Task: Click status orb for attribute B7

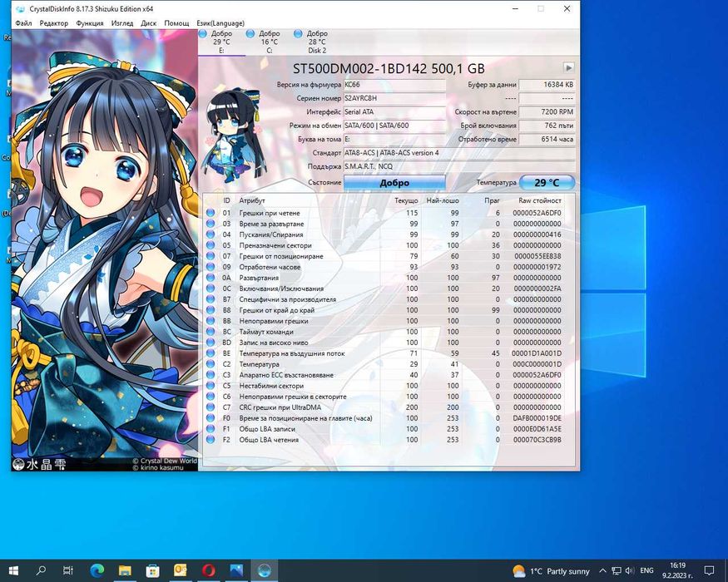Action: [x=210, y=299]
